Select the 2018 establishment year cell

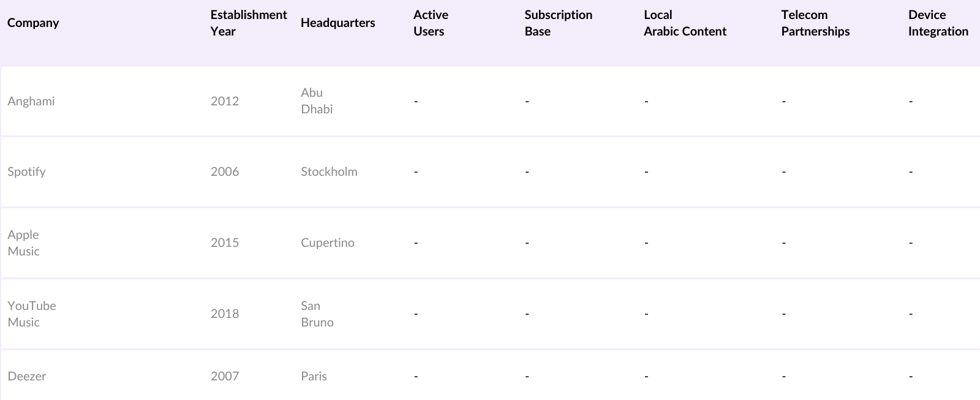(225, 314)
